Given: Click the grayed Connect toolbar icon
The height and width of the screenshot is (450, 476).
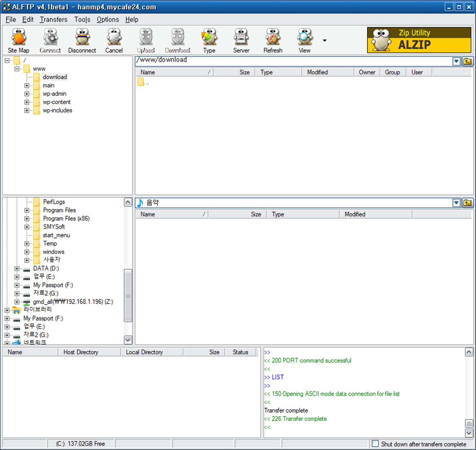Looking at the screenshot, I should pyautogui.click(x=50, y=41).
